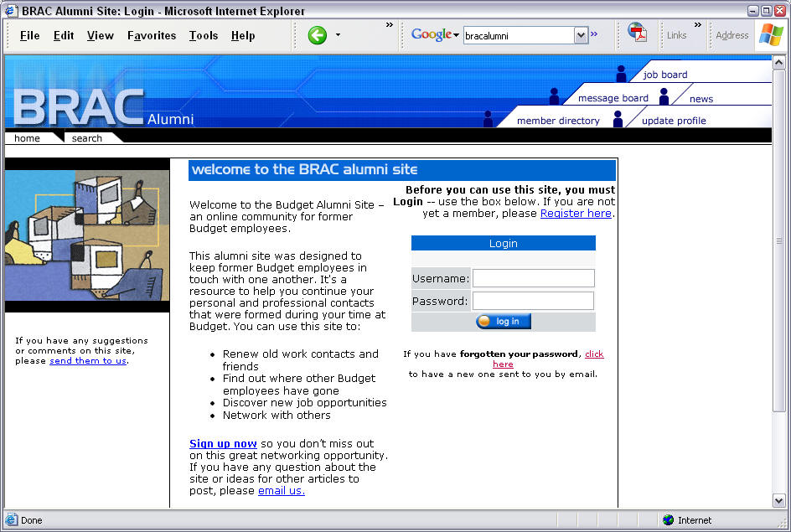Expand the Links bar chevron
Viewport: 791px width, 532px height.
coord(698,24)
